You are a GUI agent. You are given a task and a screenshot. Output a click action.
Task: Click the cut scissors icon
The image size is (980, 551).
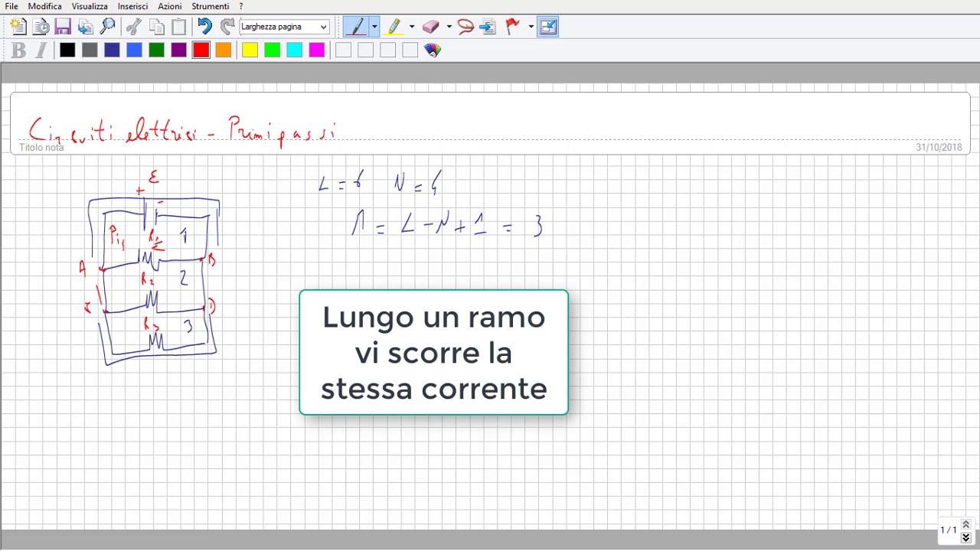[134, 27]
